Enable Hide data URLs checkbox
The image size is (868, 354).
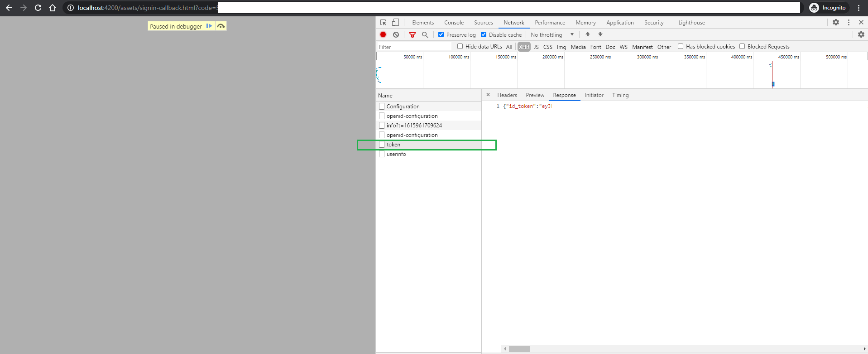460,46
